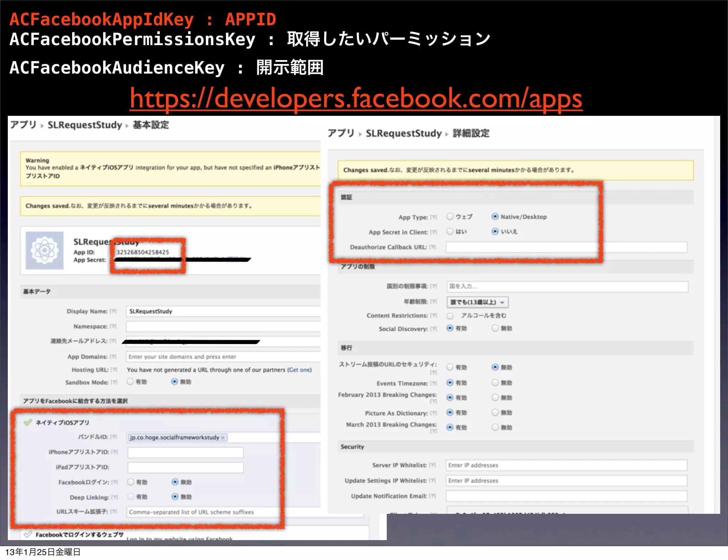Viewport: 728px width, 560px height.
Task: Click help icon beside App Domains
Action: [113, 356]
